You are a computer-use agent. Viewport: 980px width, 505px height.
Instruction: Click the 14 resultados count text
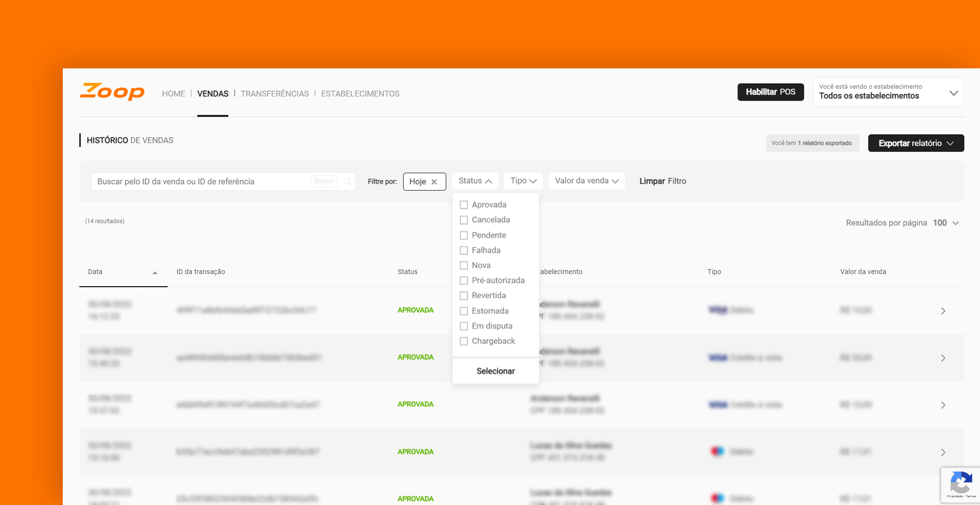(105, 221)
